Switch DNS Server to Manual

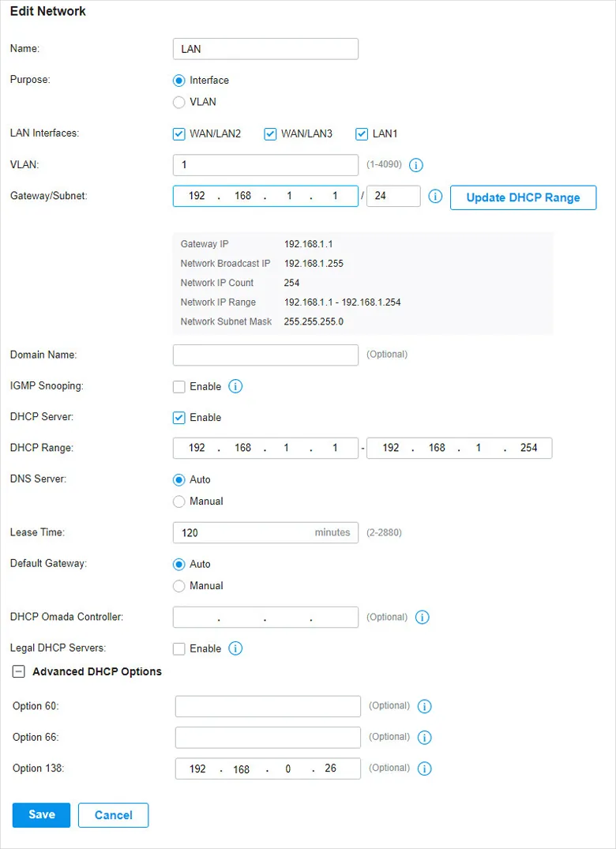pyautogui.click(x=179, y=501)
